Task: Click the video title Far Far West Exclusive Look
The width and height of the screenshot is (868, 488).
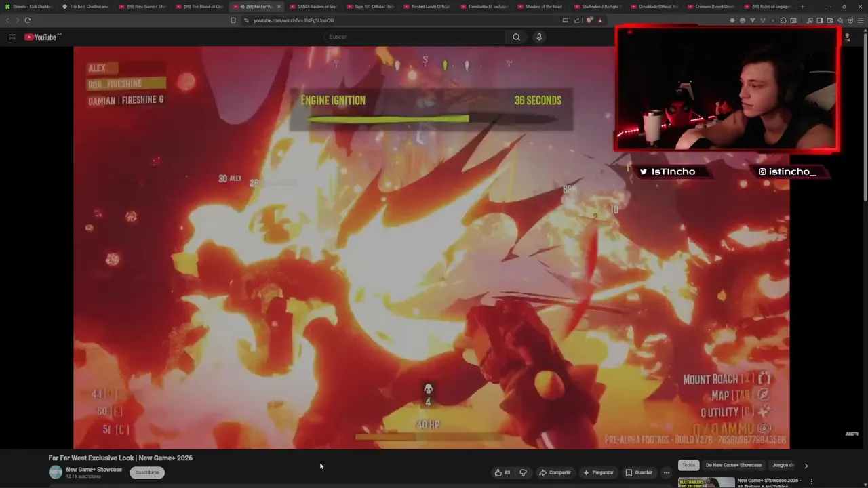Action: [120, 458]
